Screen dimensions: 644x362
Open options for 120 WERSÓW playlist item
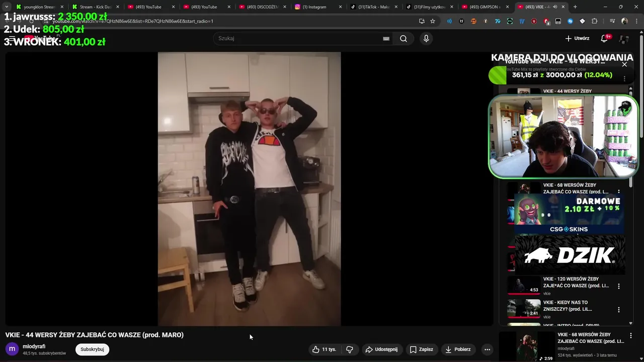pos(619,286)
